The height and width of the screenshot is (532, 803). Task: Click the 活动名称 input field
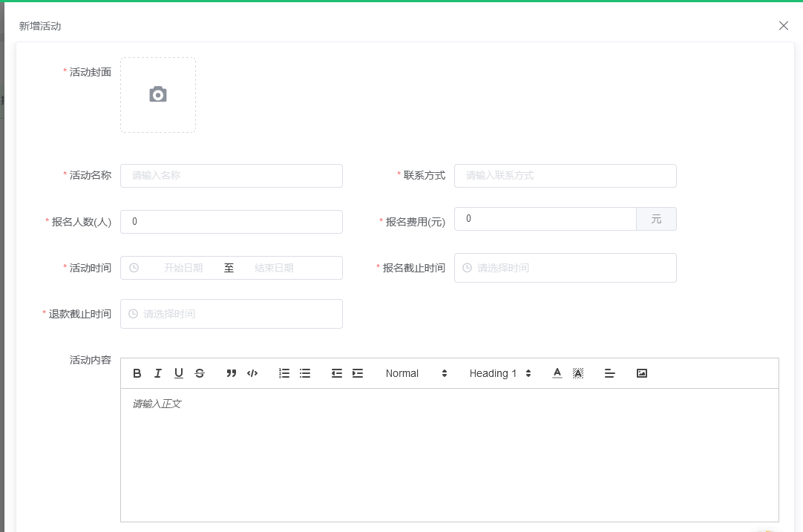tap(231, 176)
